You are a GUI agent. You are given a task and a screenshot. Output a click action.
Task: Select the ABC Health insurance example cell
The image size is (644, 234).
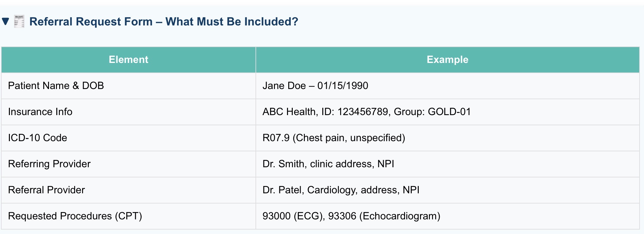(447, 112)
